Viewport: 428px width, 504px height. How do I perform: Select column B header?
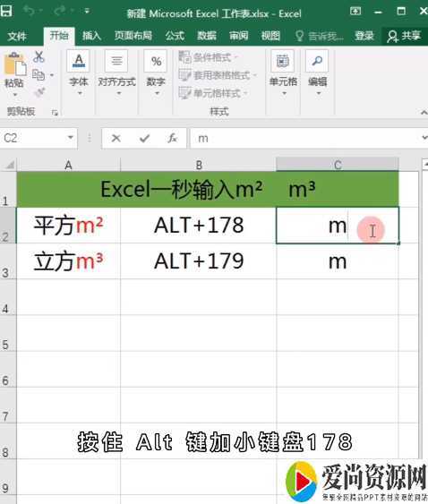[x=199, y=165]
